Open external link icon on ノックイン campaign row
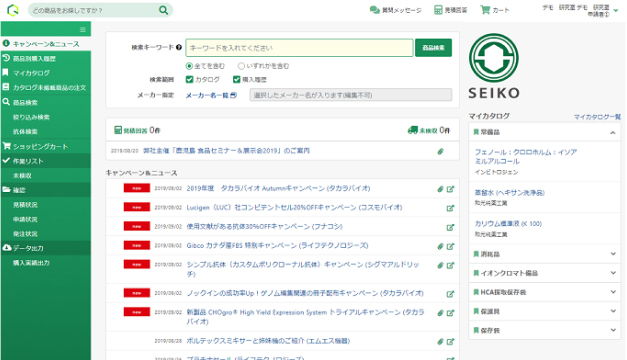Screen dimensions: 627x360 450,294
